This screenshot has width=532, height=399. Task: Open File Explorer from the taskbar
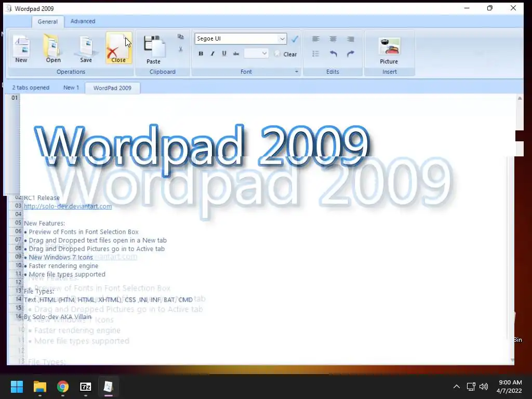pos(39,387)
